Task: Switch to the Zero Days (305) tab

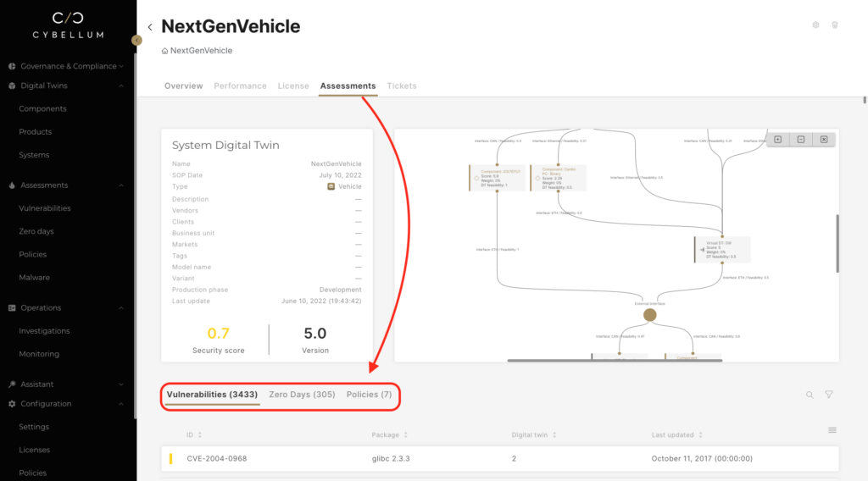Action: tap(302, 395)
